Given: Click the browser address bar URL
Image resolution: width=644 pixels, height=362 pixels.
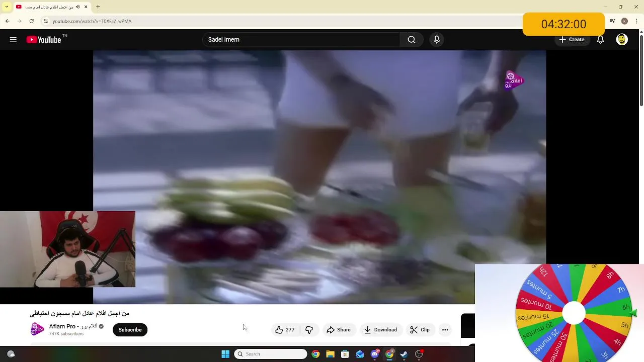Looking at the screenshot, I should [92, 21].
